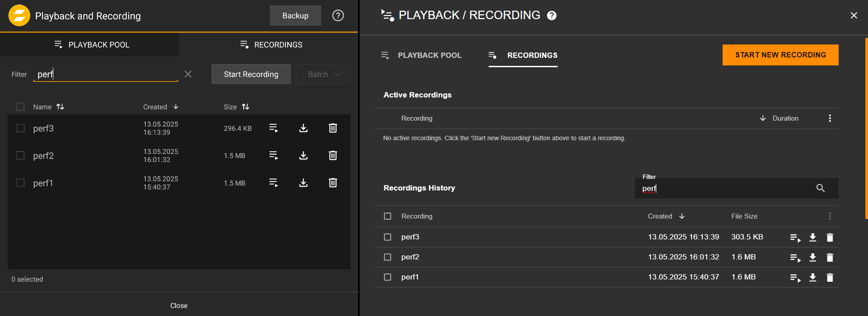Delete perf1 recording in left window
The height and width of the screenshot is (316, 868).
[x=333, y=182]
